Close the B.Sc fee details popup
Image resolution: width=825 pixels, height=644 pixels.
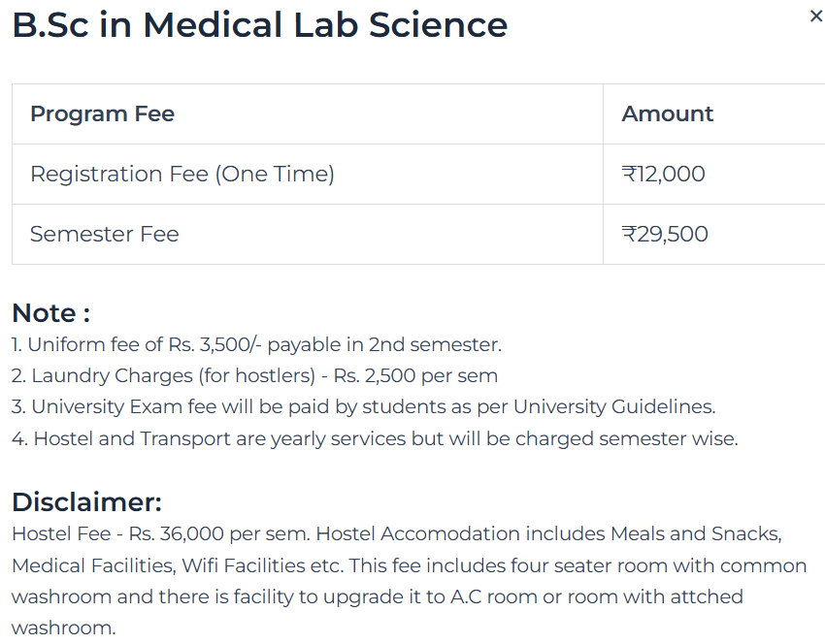click(814, 16)
